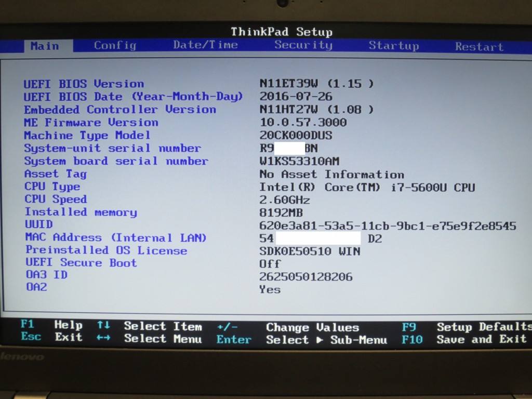Click the UUID label
The image size is (532, 399).
[39, 224]
